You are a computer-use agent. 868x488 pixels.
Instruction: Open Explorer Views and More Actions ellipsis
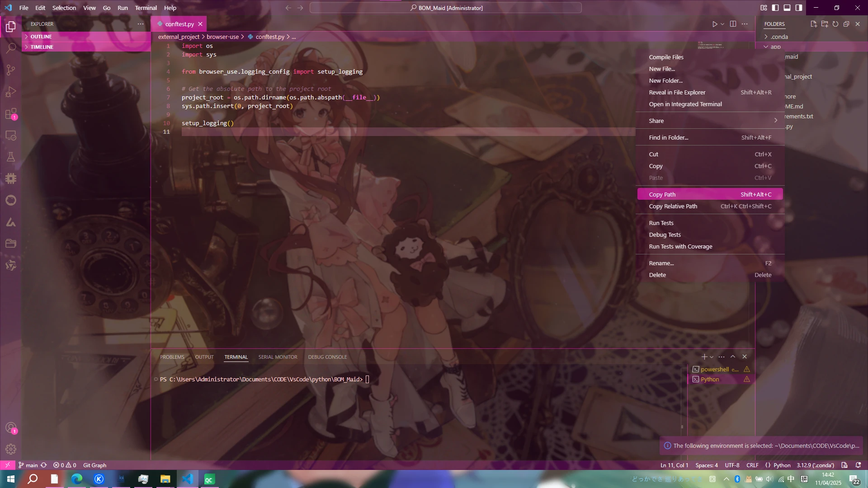141,24
